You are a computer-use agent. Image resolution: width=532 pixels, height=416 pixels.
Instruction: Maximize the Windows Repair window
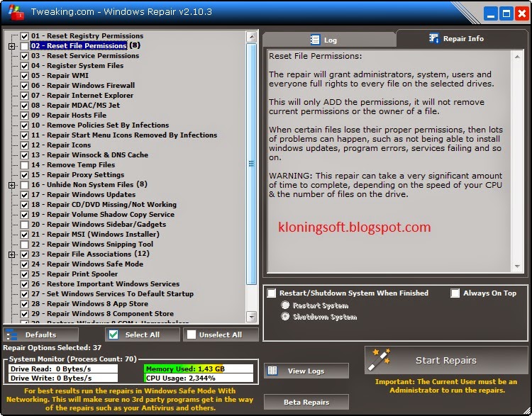pyautogui.click(x=506, y=14)
